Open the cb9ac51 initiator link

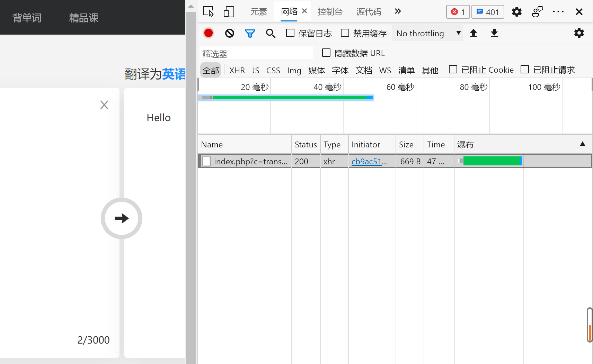pyautogui.click(x=368, y=161)
